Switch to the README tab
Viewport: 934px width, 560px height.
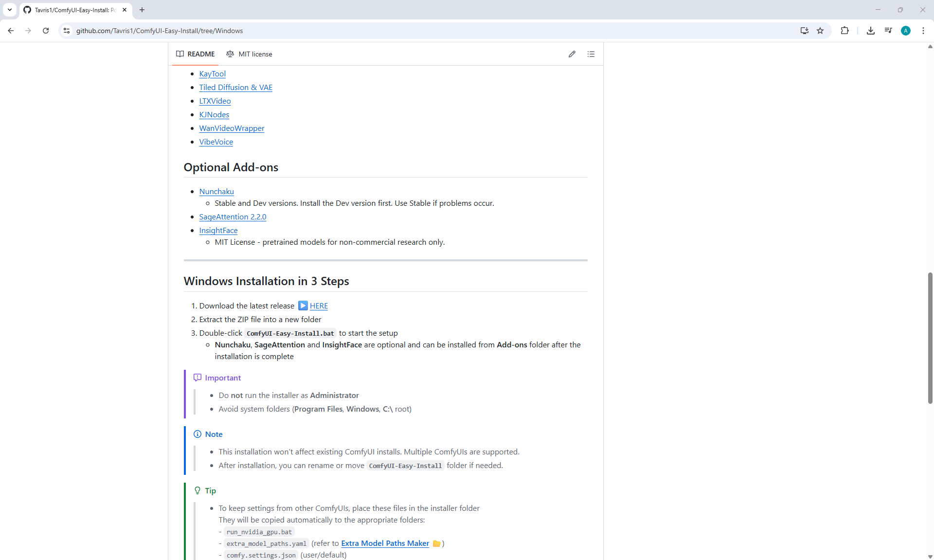click(x=196, y=54)
